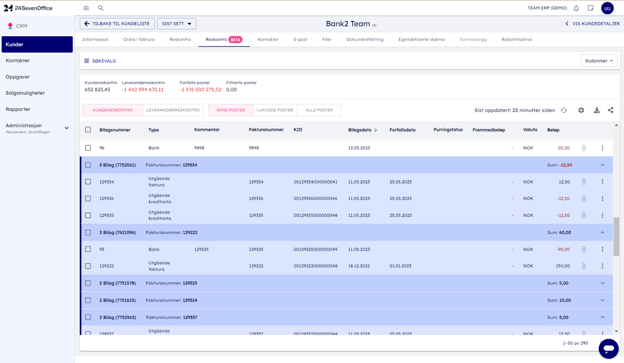Open the Kolonner dropdown
624x363 pixels.
click(599, 61)
